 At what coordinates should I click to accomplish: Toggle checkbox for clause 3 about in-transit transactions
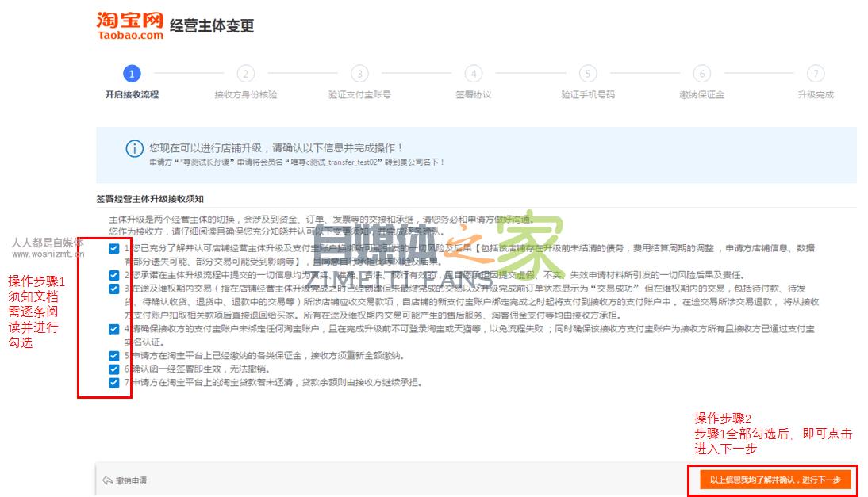point(113,290)
